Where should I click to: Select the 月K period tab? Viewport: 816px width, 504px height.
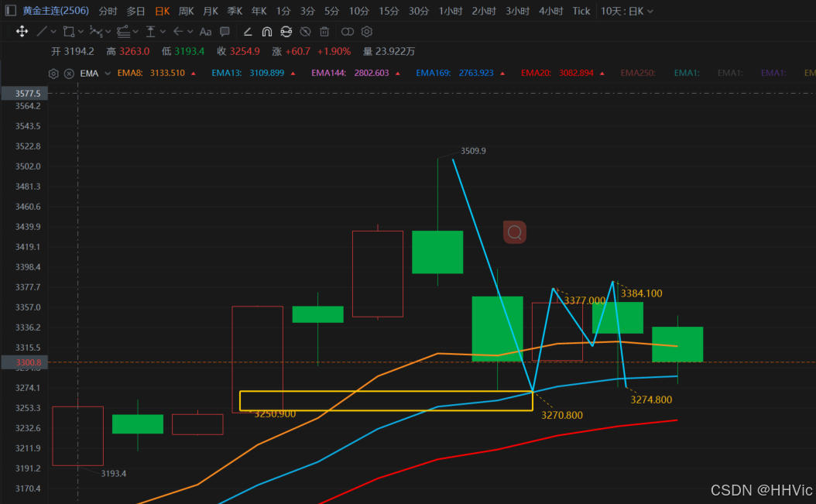(211, 11)
